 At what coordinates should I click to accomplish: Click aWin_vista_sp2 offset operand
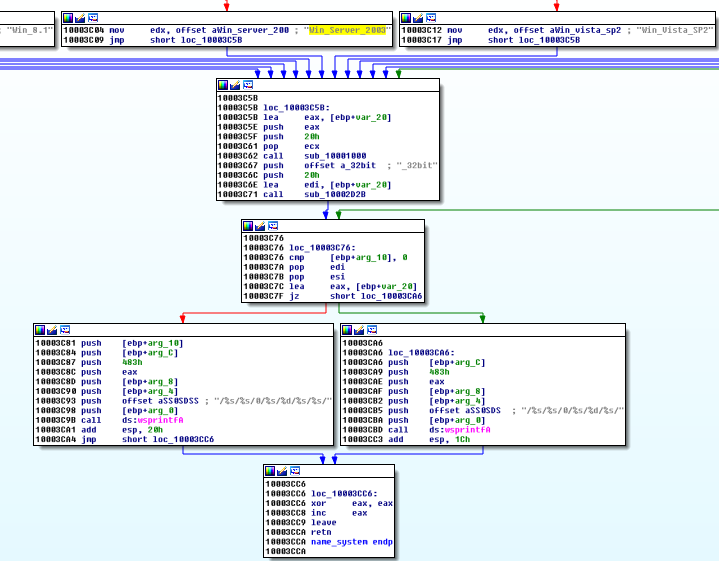tap(585, 30)
